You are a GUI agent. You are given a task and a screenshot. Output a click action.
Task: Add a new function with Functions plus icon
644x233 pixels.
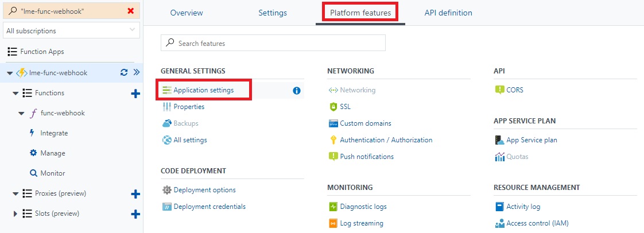coord(135,94)
